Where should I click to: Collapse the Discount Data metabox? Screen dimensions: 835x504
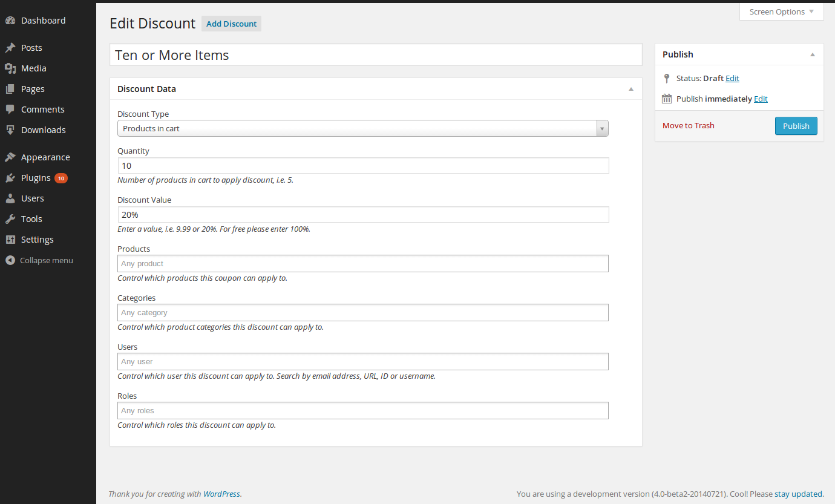click(x=631, y=89)
